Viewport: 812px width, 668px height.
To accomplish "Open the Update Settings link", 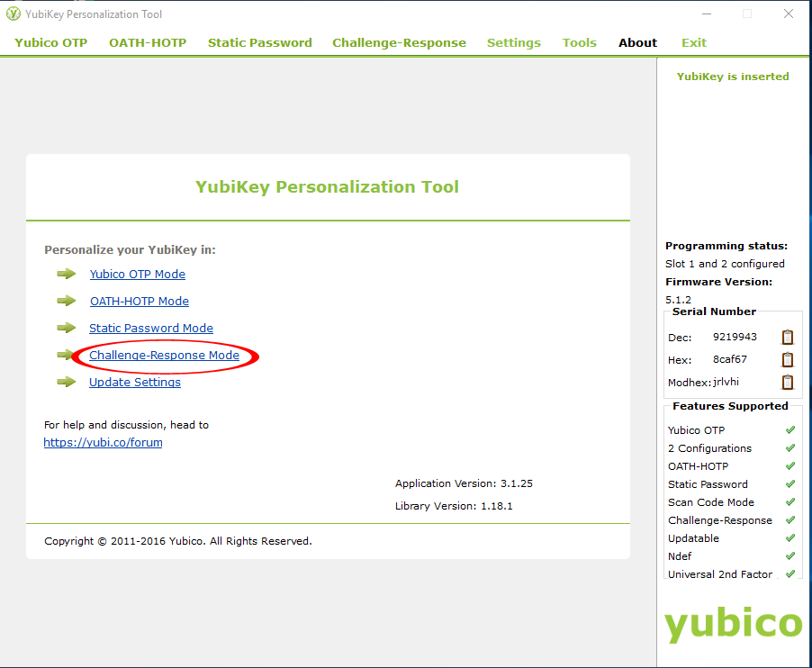I will click(x=135, y=382).
